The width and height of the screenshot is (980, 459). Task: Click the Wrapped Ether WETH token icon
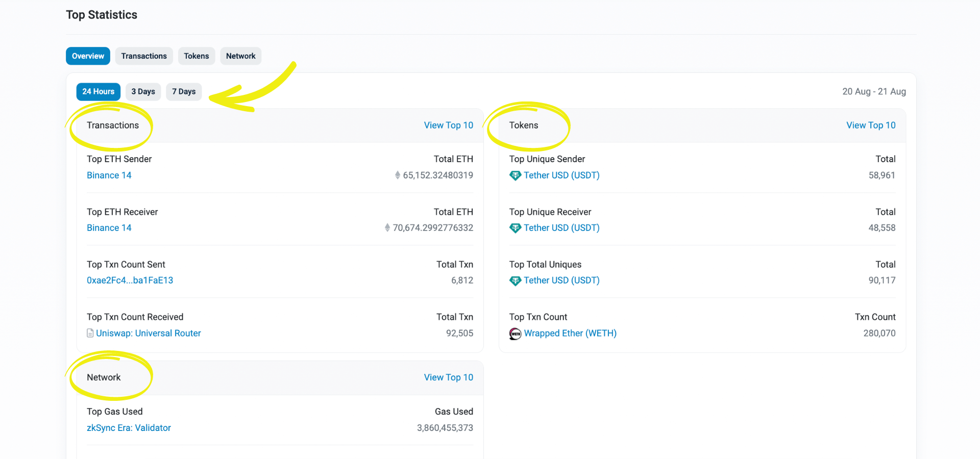click(x=515, y=334)
